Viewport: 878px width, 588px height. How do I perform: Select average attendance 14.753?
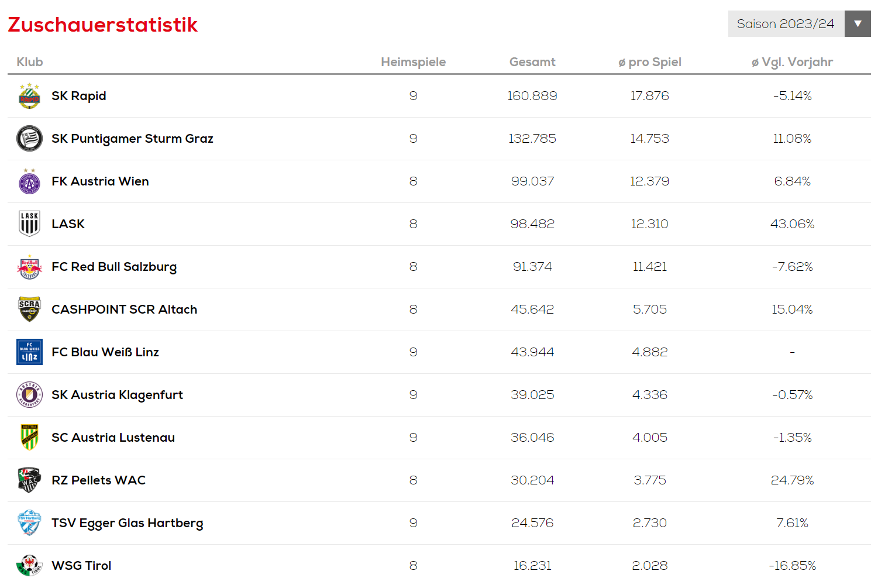650,139
